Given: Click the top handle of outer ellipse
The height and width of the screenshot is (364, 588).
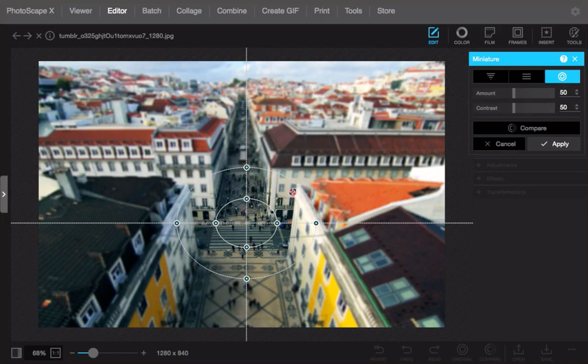Looking at the screenshot, I should [x=246, y=168].
